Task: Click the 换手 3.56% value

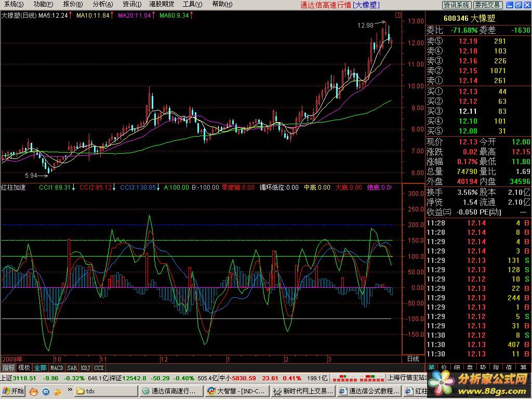Action: (467, 192)
